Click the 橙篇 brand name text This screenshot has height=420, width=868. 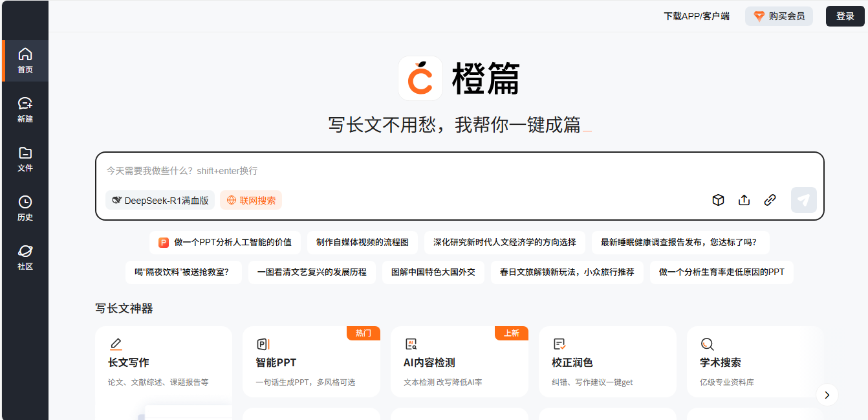486,78
